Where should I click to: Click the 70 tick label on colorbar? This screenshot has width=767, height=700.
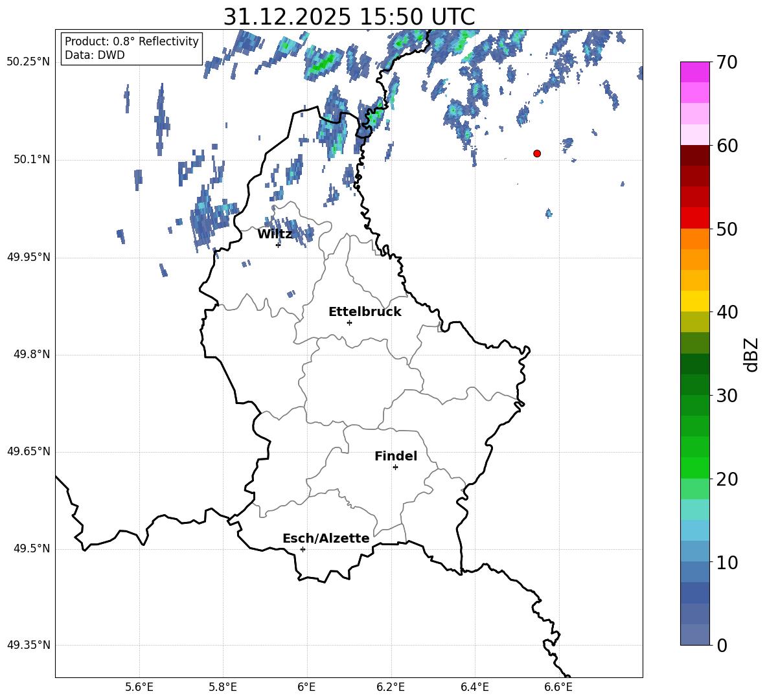727,63
